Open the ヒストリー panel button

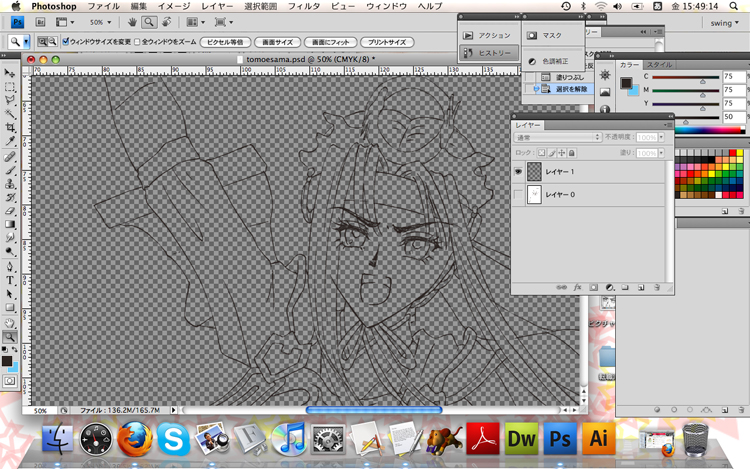click(489, 53)
